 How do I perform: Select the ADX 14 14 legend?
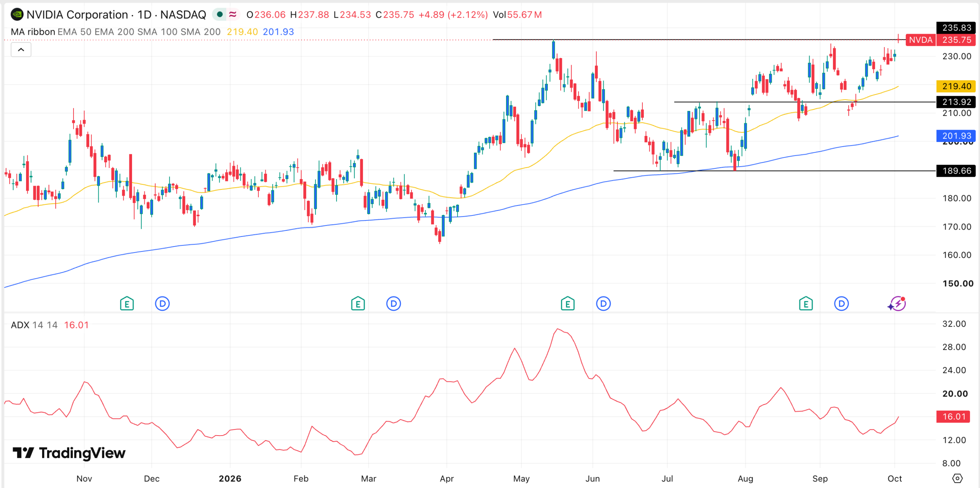click(34, 325)
